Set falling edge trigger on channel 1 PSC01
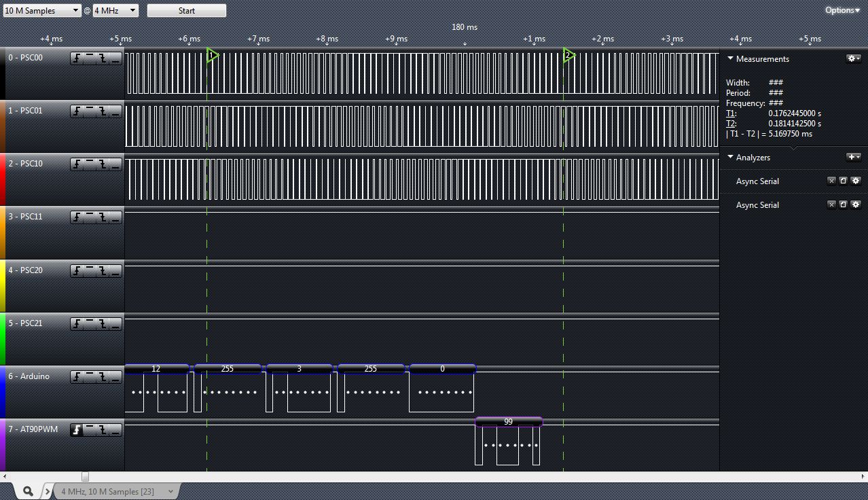The width and height of the screenshot is (868, 500). (103, 111)
